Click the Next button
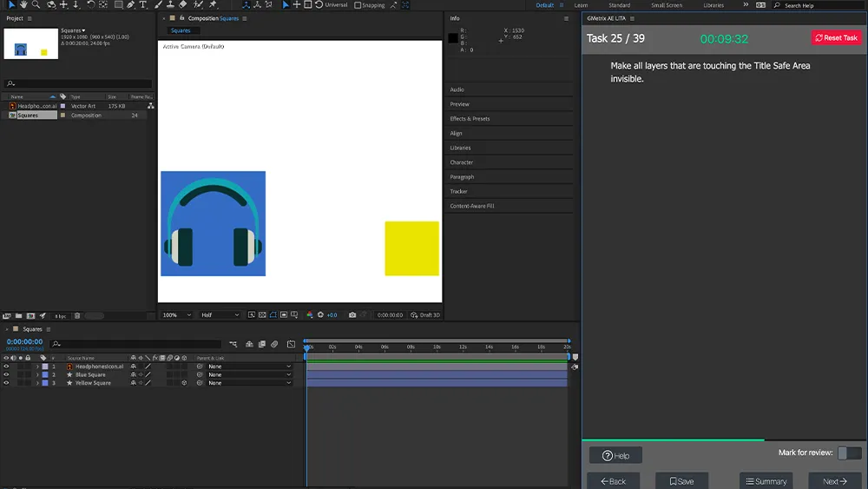 click(x=834, y=481)
